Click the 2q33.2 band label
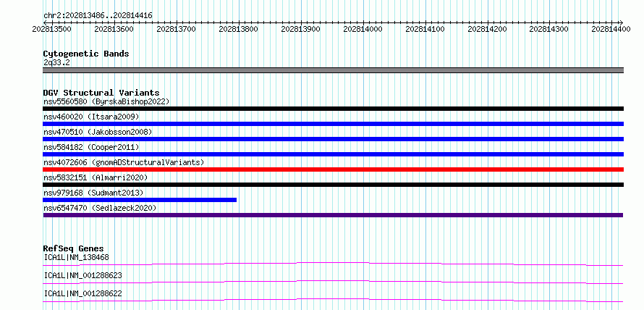The width and height of the screenshot is (644, 310). pos(56,62)
